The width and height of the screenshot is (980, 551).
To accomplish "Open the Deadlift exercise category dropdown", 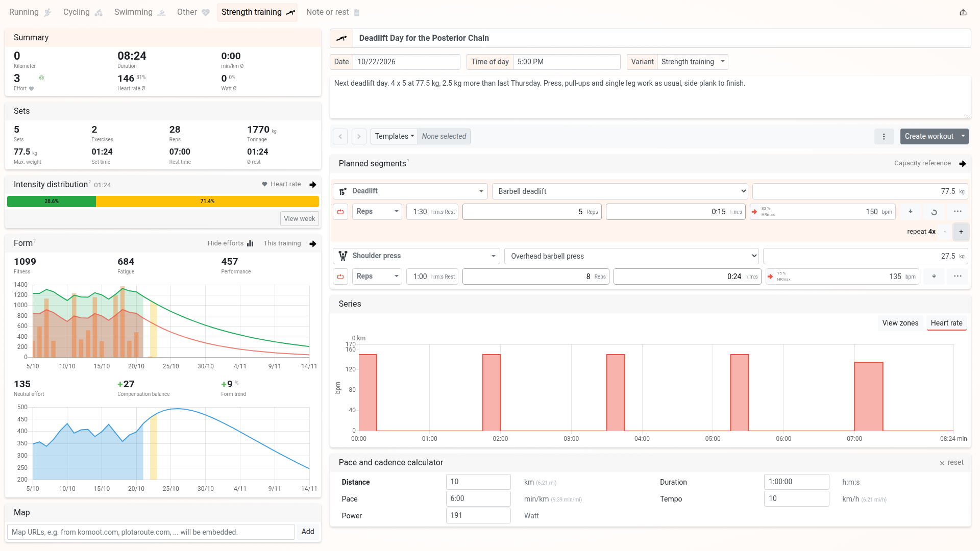I will coord(410,191).
